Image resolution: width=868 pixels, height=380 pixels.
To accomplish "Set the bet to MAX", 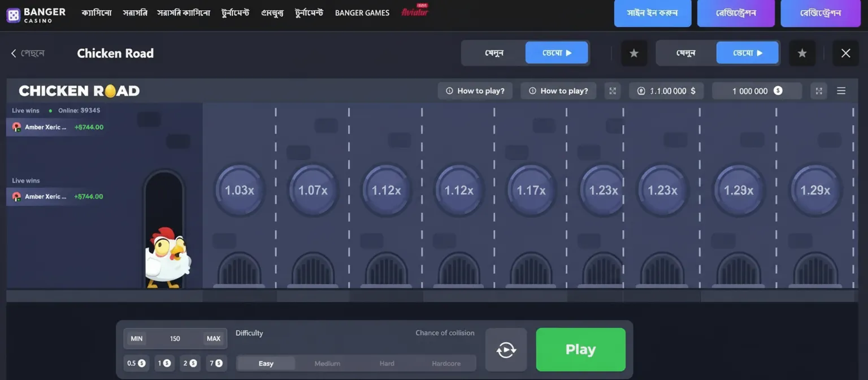I will click(214, 339).
